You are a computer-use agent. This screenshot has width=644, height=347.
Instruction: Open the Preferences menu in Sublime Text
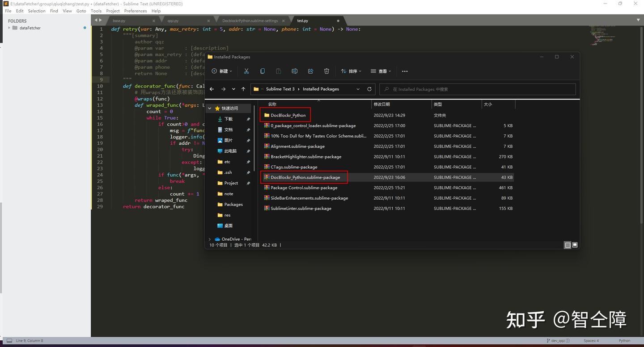pos(136,11)
